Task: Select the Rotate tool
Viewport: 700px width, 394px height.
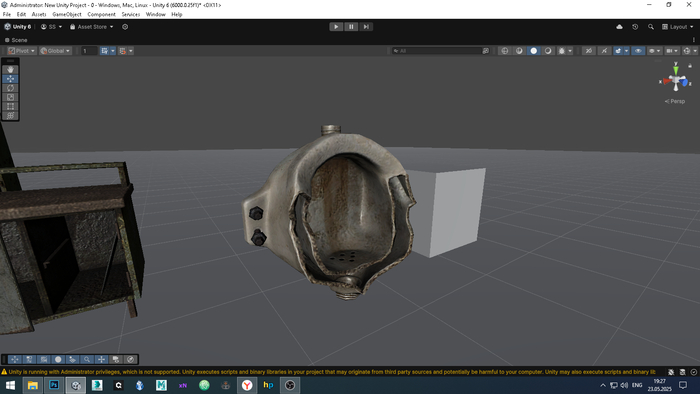Action: click(10, 88)
